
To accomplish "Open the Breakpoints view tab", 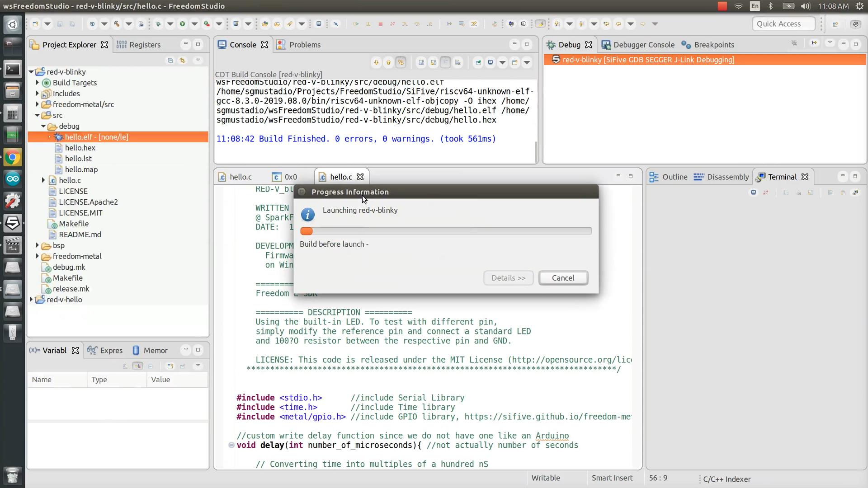I will click(713, 45).
